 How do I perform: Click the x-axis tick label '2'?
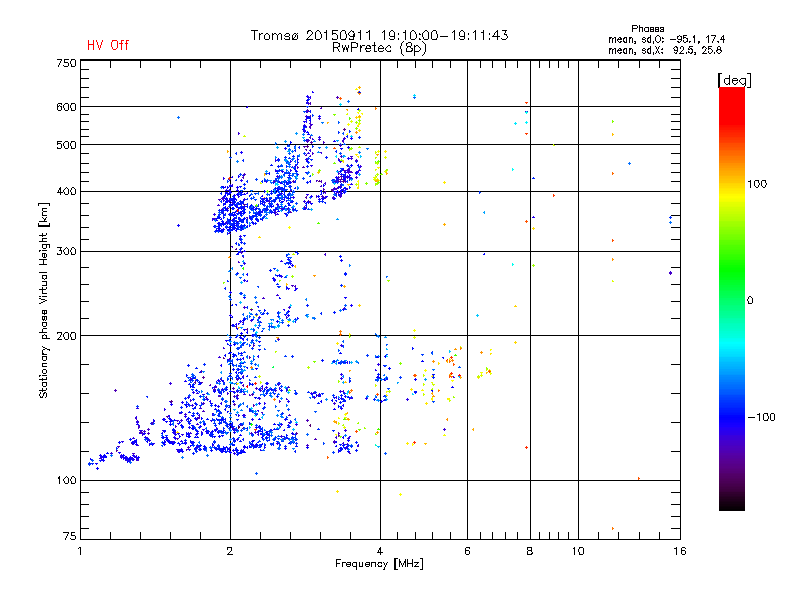(230, 551)
